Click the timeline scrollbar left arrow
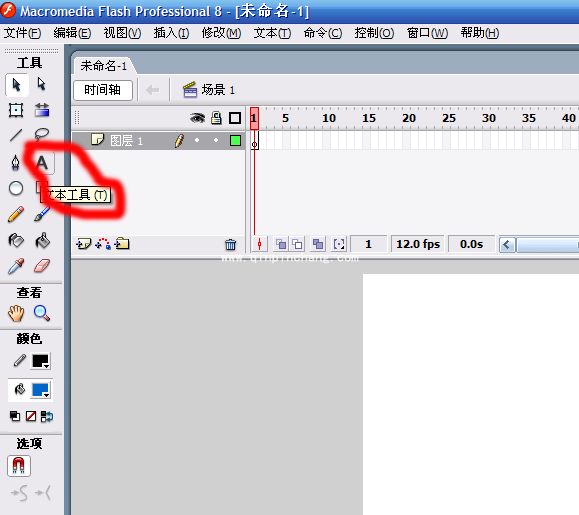579x515 pixels. [507, 244]
